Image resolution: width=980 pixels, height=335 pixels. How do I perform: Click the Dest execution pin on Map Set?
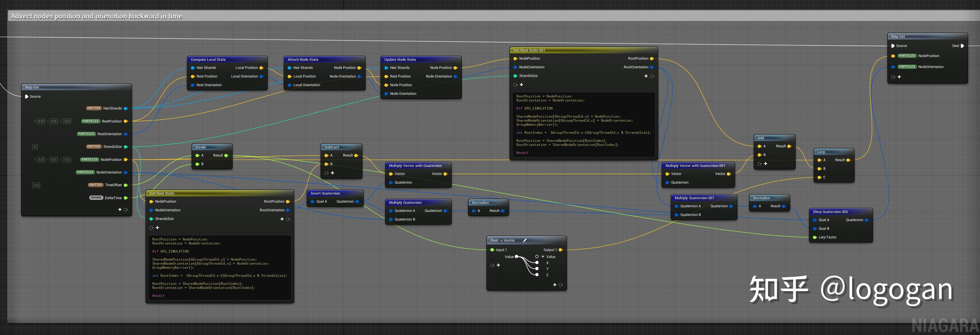[x=962, y=46]
